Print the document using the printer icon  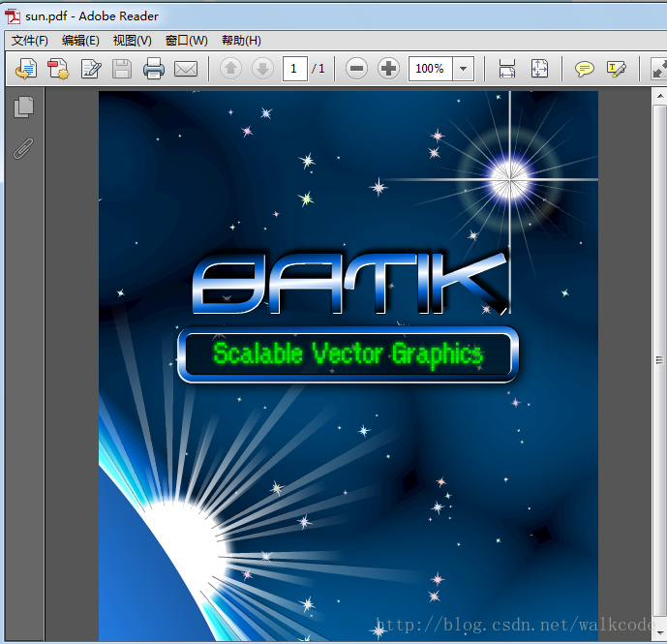point(153,69)
